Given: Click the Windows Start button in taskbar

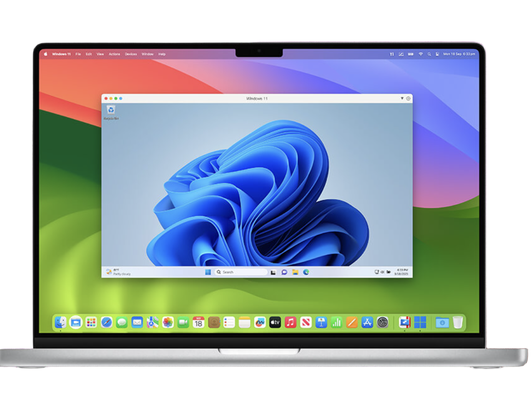Looking at the screenshot, I should pyautogui.click(x=208, y=272).
